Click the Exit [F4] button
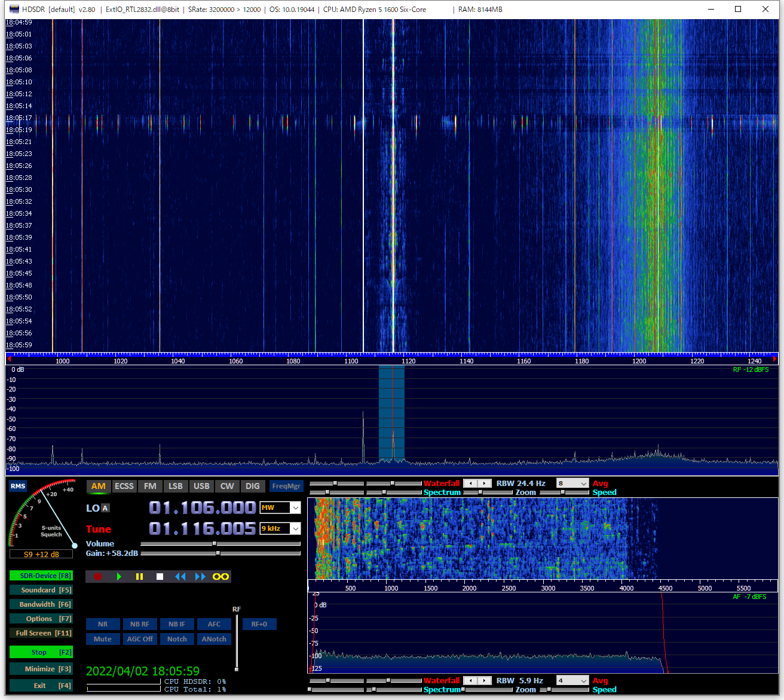The width and height of the screenshot is (784, 700). point(41,686)
